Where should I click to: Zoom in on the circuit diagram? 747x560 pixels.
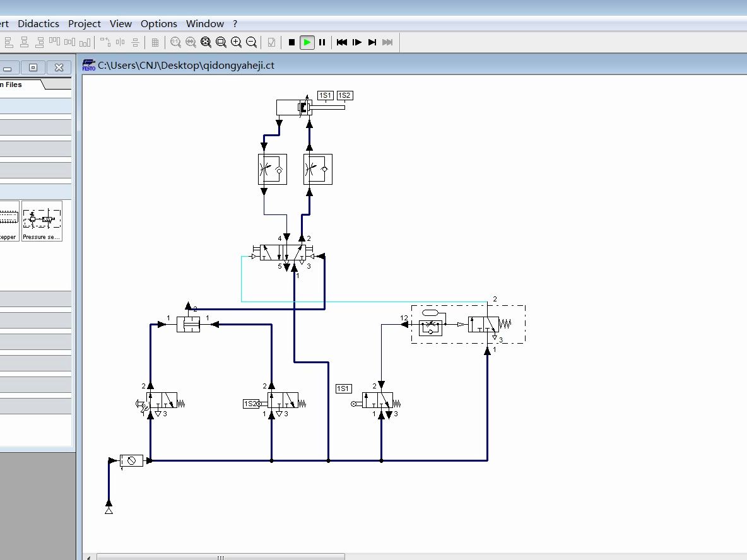coord(236,42)
